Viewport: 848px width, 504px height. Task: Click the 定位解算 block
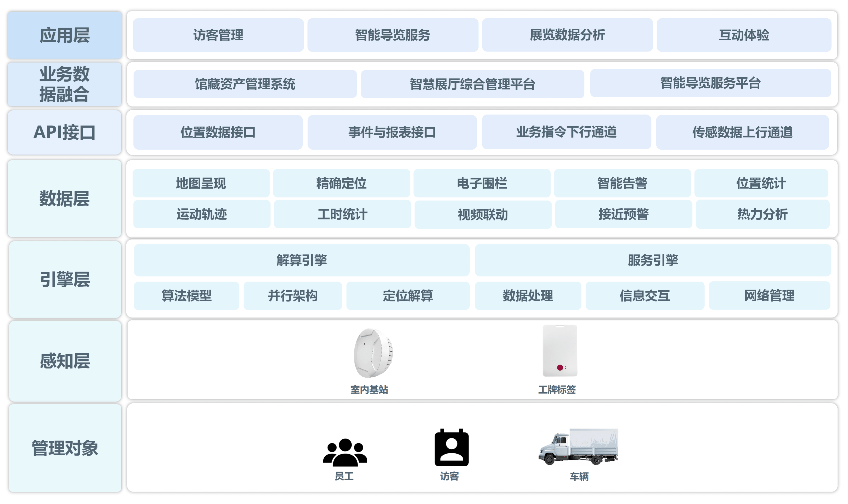coord(408,296)
